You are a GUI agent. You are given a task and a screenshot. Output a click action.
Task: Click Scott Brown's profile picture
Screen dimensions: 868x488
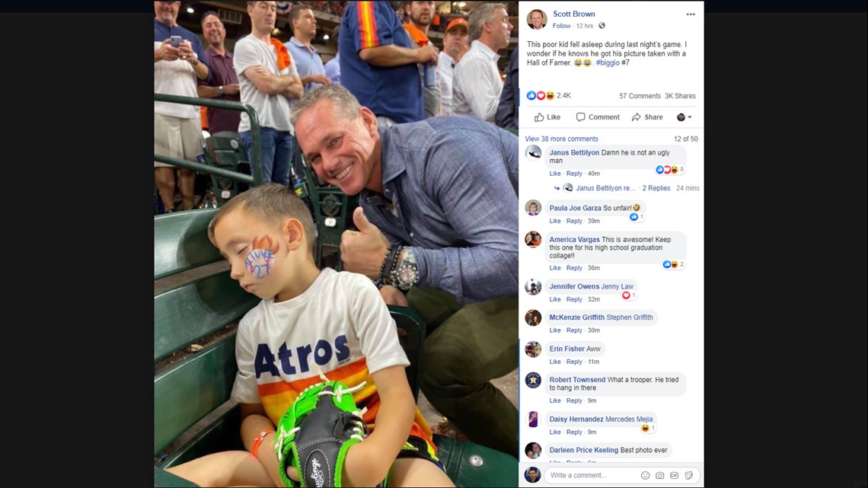(537, 19)
